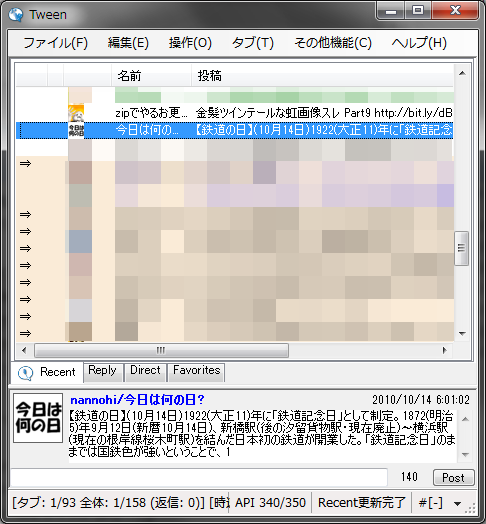Click the API 340/350 status text
The width and height of the screenshot is (486, 524).
[270, 502]
